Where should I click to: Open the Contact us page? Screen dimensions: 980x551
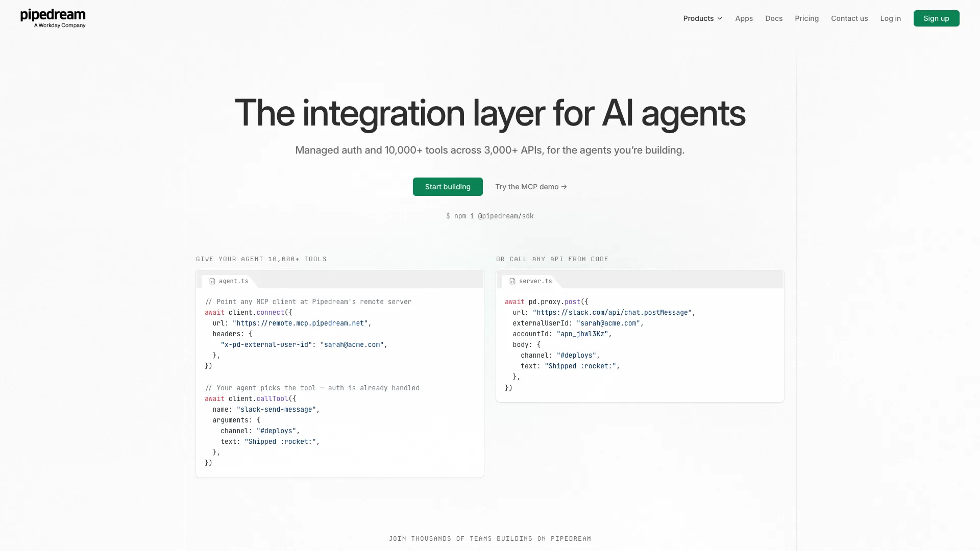pyautogui.click(x=849, y=18)
